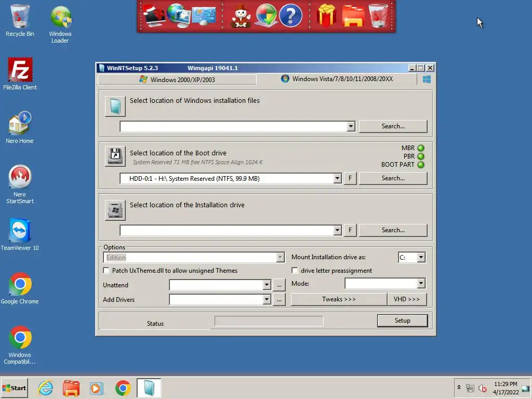Browse for Unattend file with ... button
Viewport: 532px width, 399px height.
279,285
